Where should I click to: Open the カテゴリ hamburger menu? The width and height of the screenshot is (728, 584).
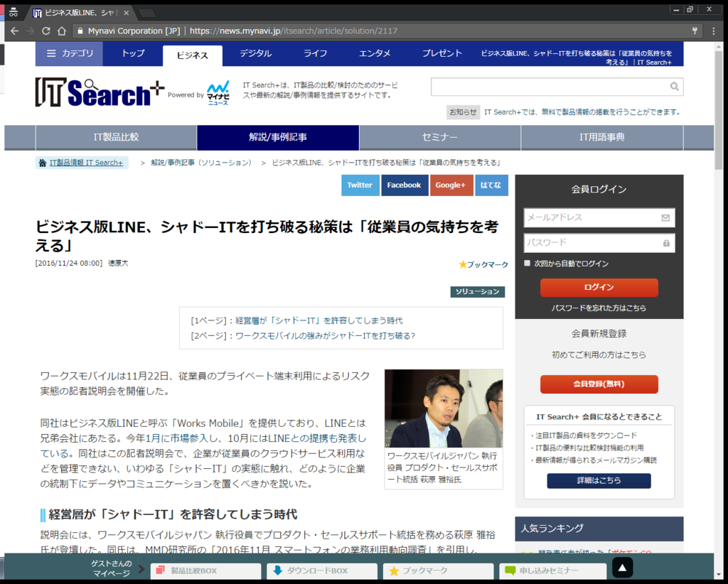(69, 53)
